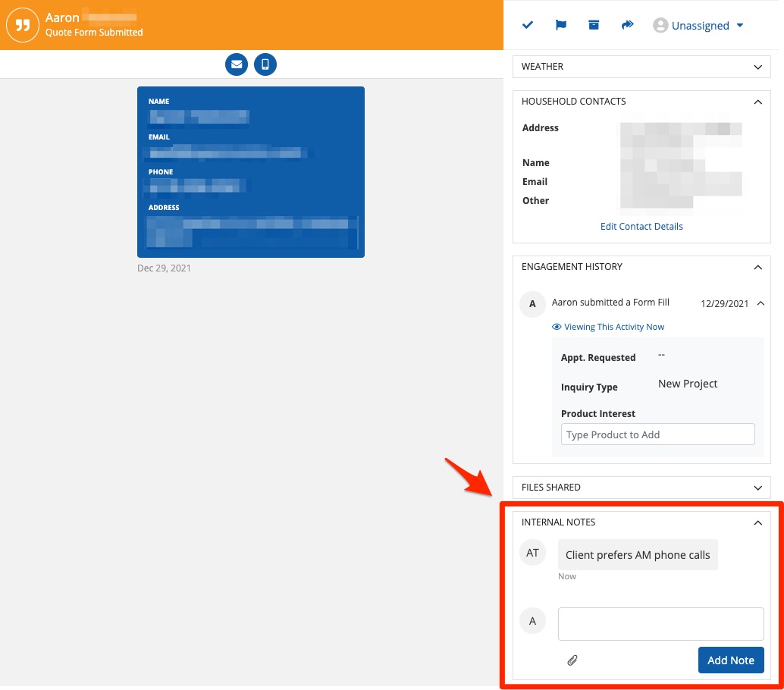
Task: Click the internal note text box
Action: [660, 623]
